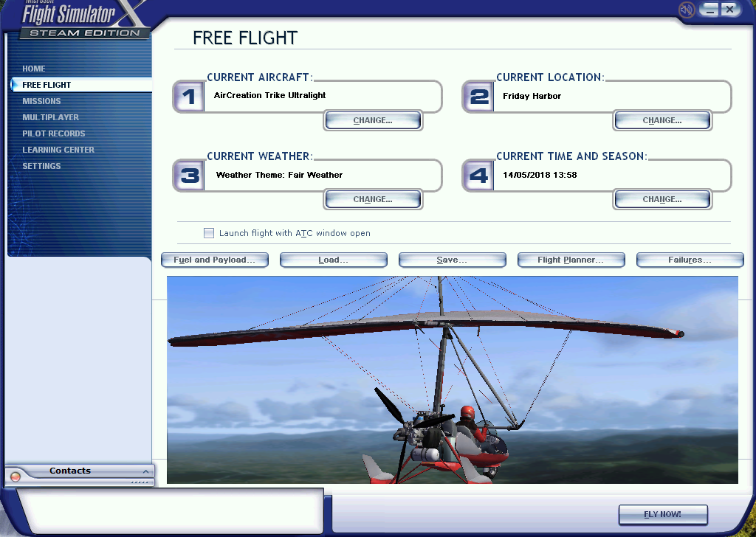Viewport: 756px width, 537px height.
Task: Click the step 4 time number icon
Action: (x=478, y=176)
